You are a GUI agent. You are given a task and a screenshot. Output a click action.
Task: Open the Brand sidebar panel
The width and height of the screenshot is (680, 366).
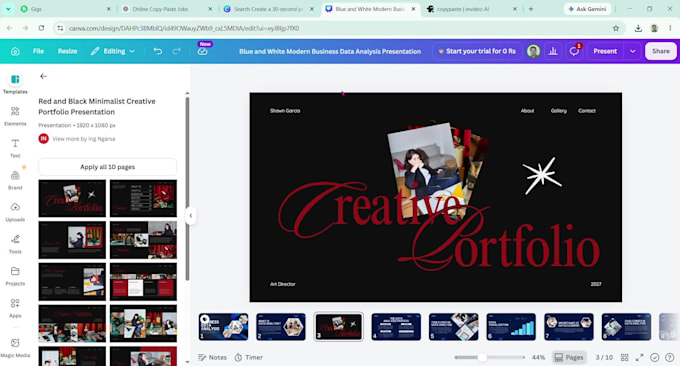(15, 180)
